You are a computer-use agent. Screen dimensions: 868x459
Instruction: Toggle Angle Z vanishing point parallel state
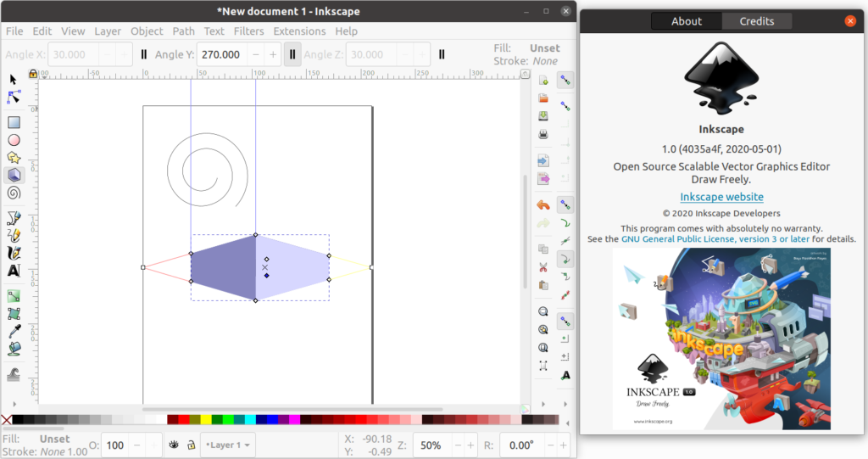[x=442, y=54]
